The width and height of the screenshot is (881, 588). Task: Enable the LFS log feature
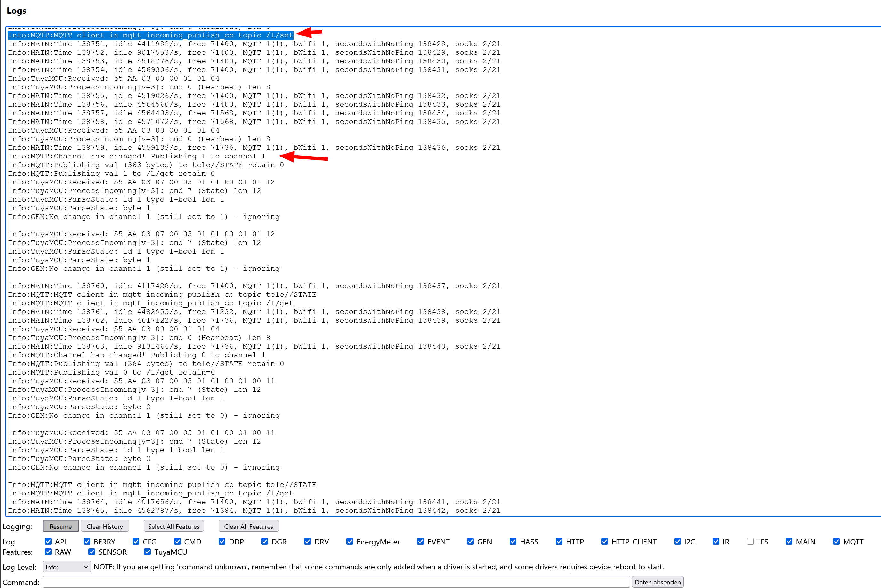coord(750,542)
